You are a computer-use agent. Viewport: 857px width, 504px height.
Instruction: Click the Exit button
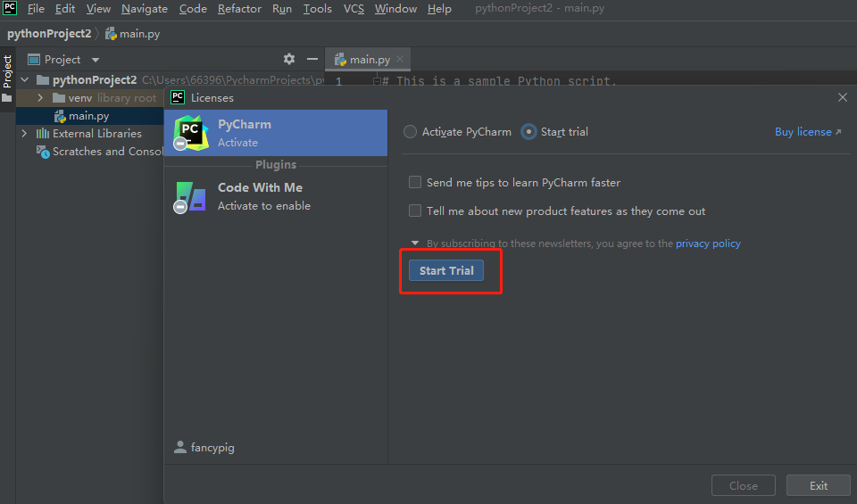point(819,485)
